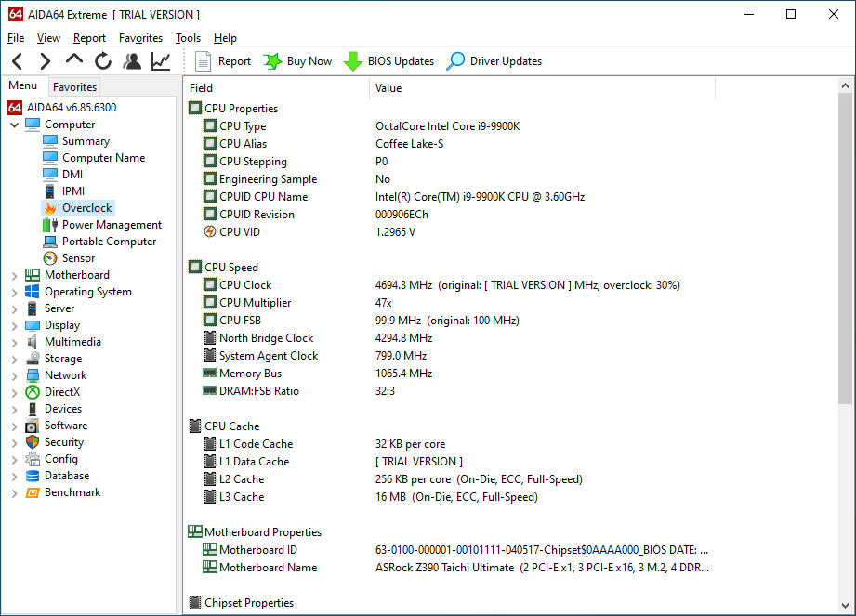This screenshot has height=616, width=856.
Task: Expand the Network tree node
Action: pyautogui.click(x=14, y=376)
